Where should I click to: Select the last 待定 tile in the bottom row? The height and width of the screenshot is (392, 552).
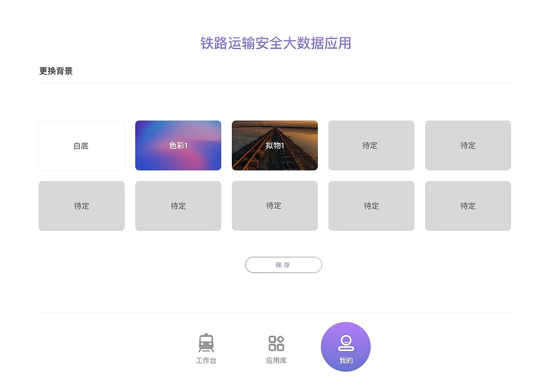coord(468,206)
